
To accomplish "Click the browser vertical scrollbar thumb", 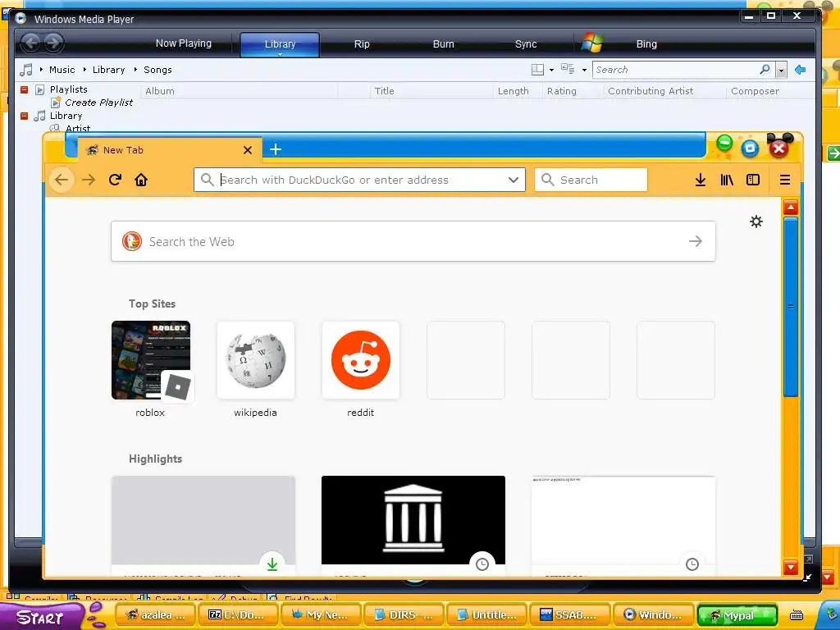I will tap(791, 307).
